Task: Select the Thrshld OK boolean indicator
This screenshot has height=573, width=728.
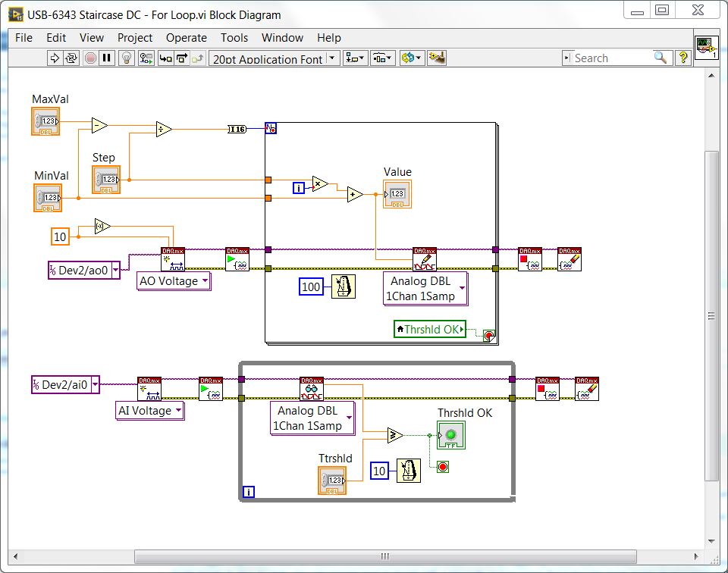Action: (x=450, y=435)
